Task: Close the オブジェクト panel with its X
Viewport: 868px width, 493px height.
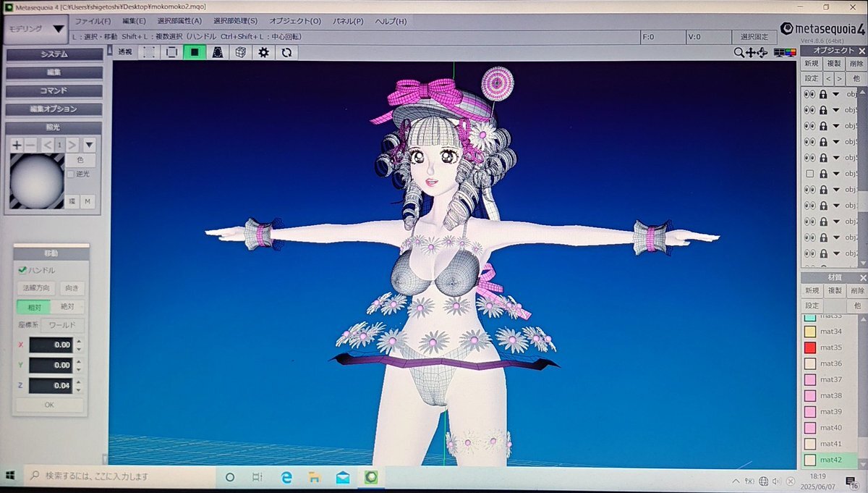Action: point(861,51)
